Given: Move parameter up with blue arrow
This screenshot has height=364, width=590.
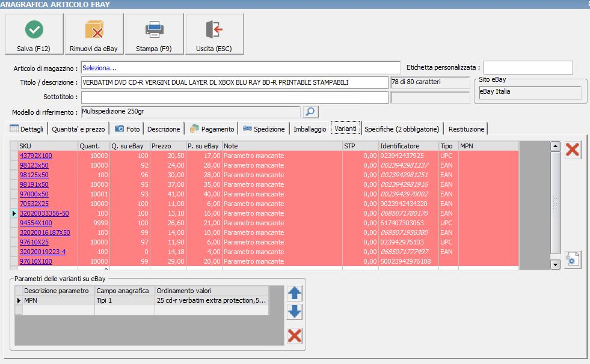Looking at the screenshot, I should pos(294,293).
